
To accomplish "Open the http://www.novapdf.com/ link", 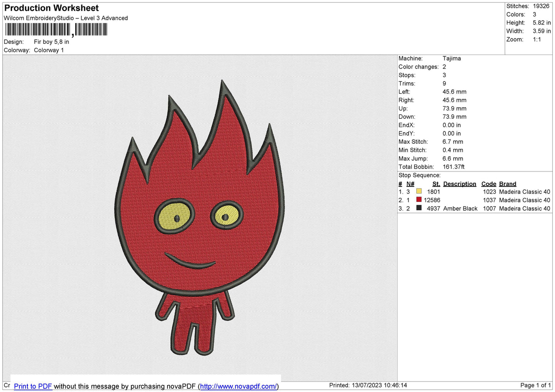I will pos(239,386).
